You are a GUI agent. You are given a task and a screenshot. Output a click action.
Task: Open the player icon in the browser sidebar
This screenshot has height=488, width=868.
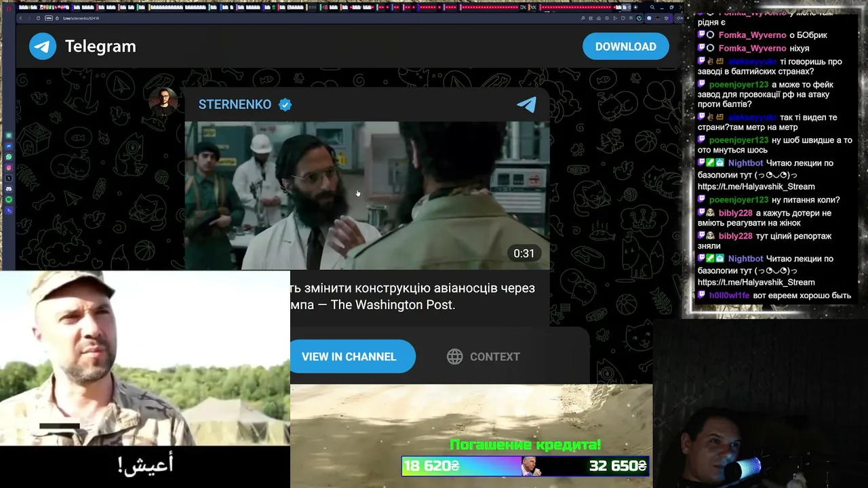(9, 211)
